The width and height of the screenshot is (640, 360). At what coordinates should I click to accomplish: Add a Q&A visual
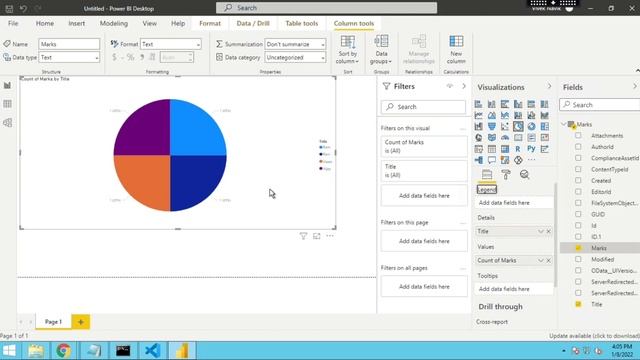click(492, 160)
